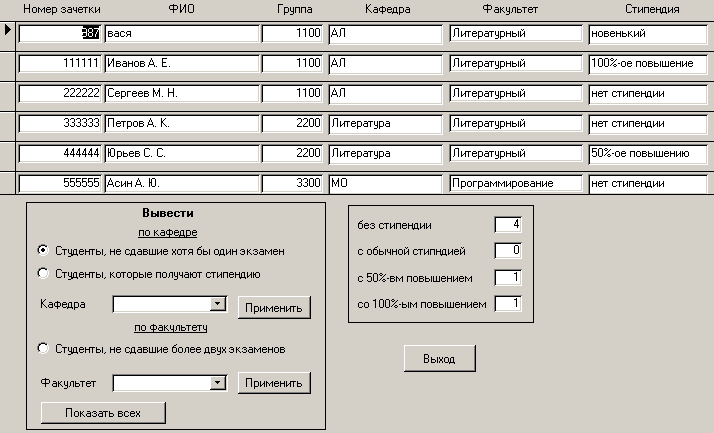Click the 'со 100%-ым повышением' count field
Screen dimensions: 714x433
(x=508, y=304)
